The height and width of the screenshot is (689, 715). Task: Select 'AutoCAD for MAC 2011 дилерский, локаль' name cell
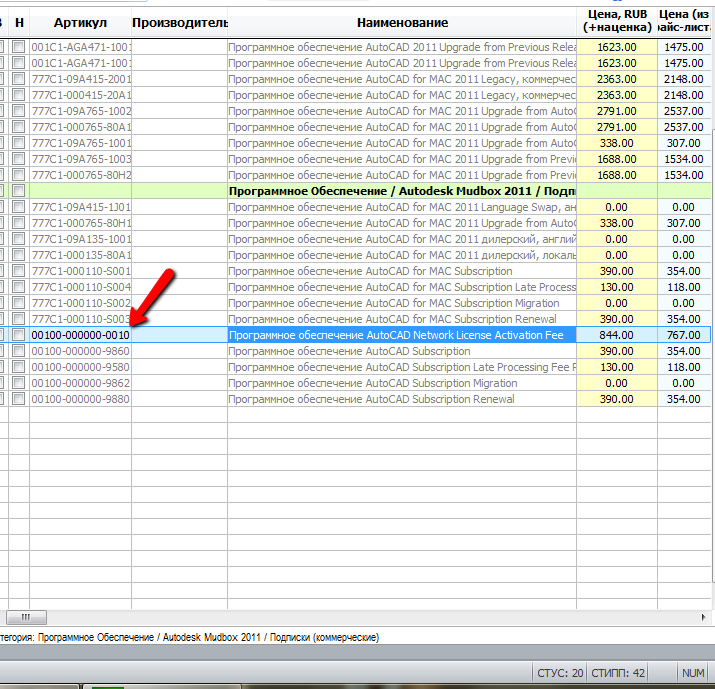[x=402, y=255]
